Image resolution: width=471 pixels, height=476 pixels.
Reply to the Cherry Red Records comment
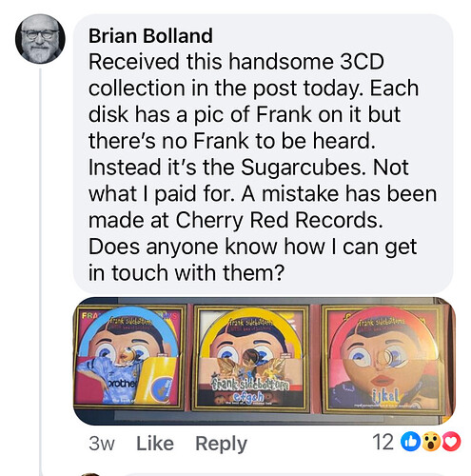(x=221, y=444)
